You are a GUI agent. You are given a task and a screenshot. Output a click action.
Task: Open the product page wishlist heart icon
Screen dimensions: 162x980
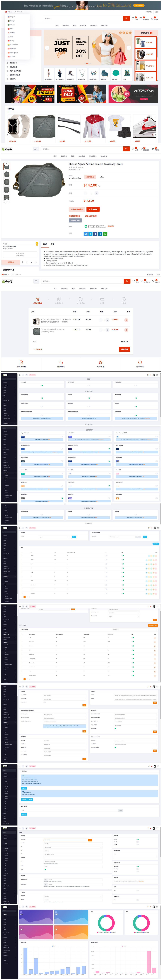pos(141,149)
